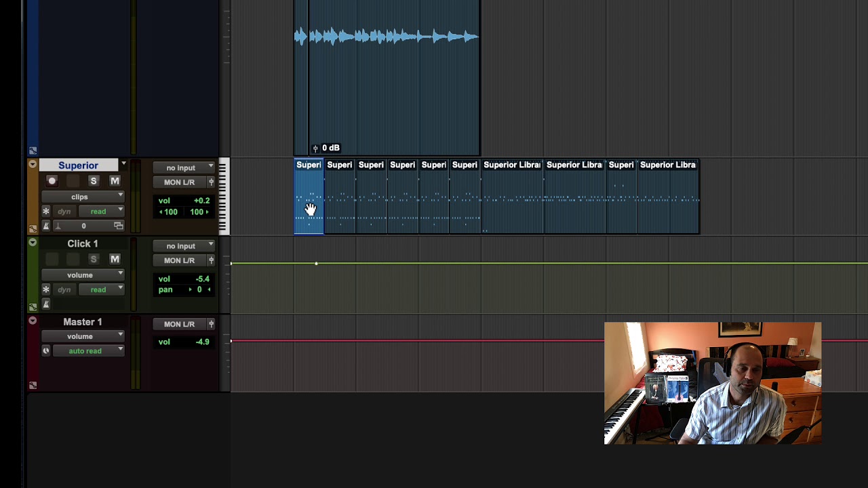The height and width of the screenshot is (488, 868).
Task: Open the auto read dropdown on Master 1
Action: 88,351
